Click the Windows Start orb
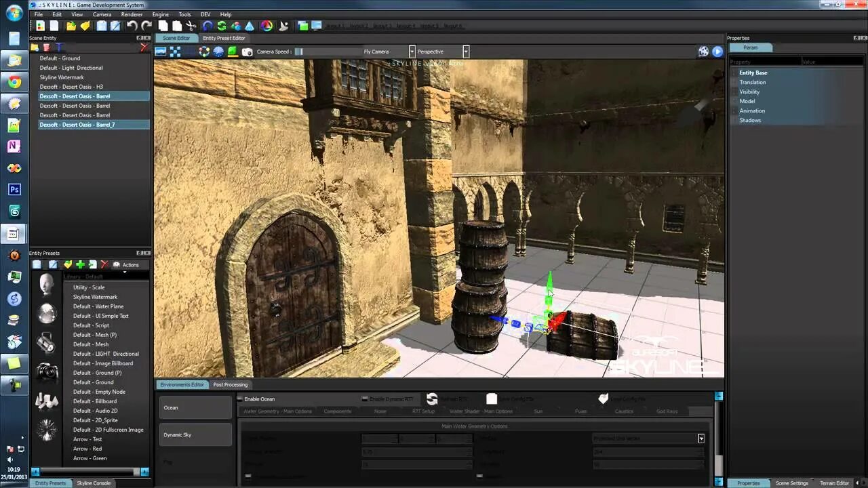 tap(14, 12)
